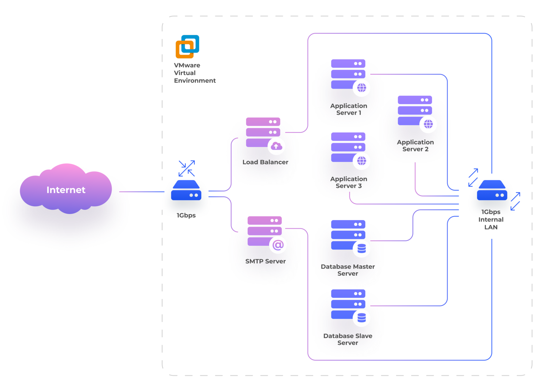
Task: Select the Load Balancer server icon
Action: [x=265, y=136]
